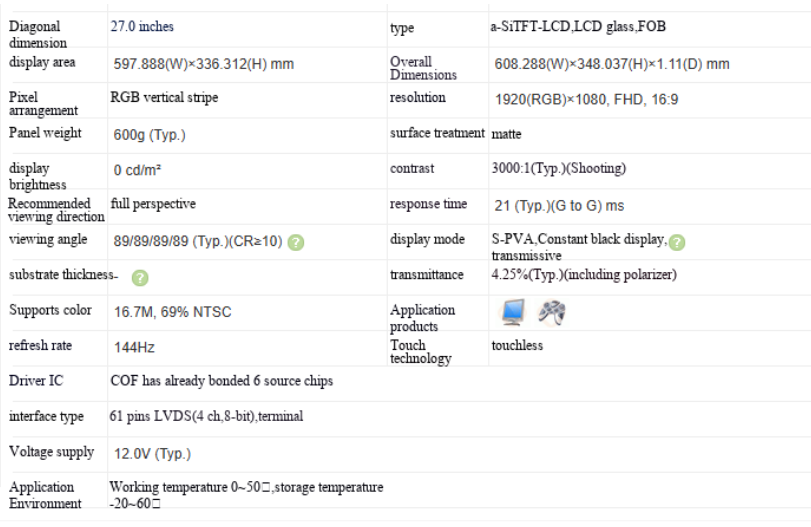Click the Driver IC row label
Image resolution: width=811 pixels, height=527 pixels.
(36, 381)
